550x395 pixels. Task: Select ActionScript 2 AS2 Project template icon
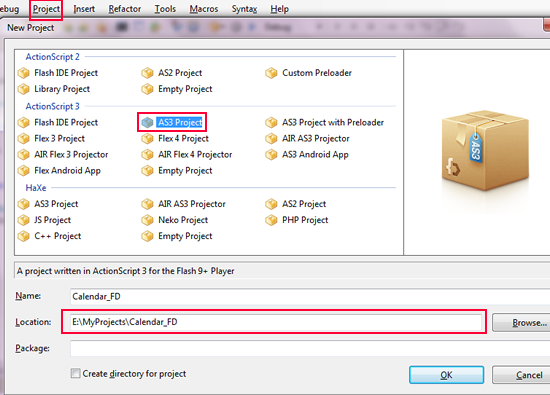point(147,73)
